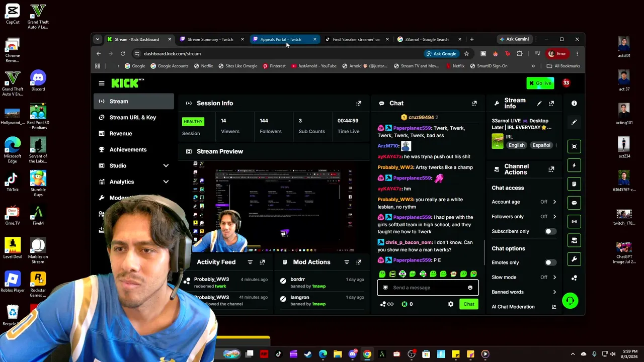Open the Chrome extensions puzzle icon
This screenshot has height=362, width=644.
pyautogui.click(x=520, y=54)
